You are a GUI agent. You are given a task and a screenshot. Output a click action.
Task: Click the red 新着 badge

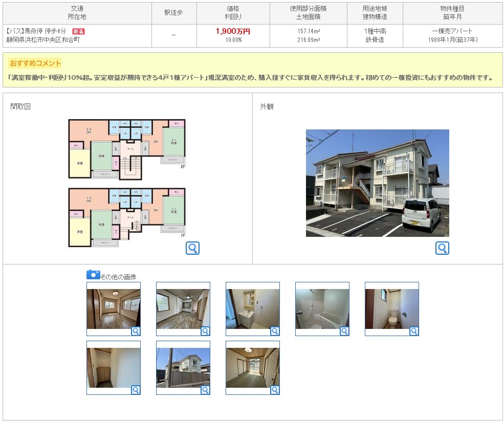click(78, 32)
